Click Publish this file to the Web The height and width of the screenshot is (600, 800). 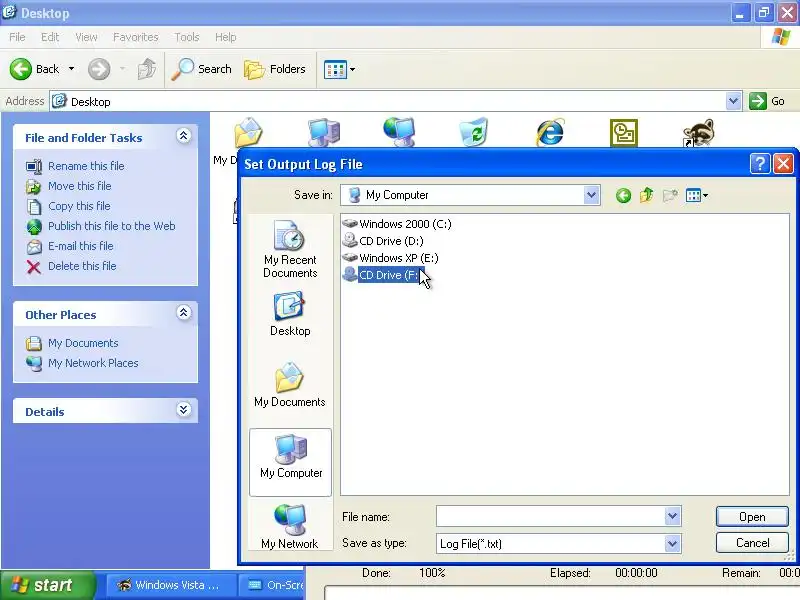(112, 226)
